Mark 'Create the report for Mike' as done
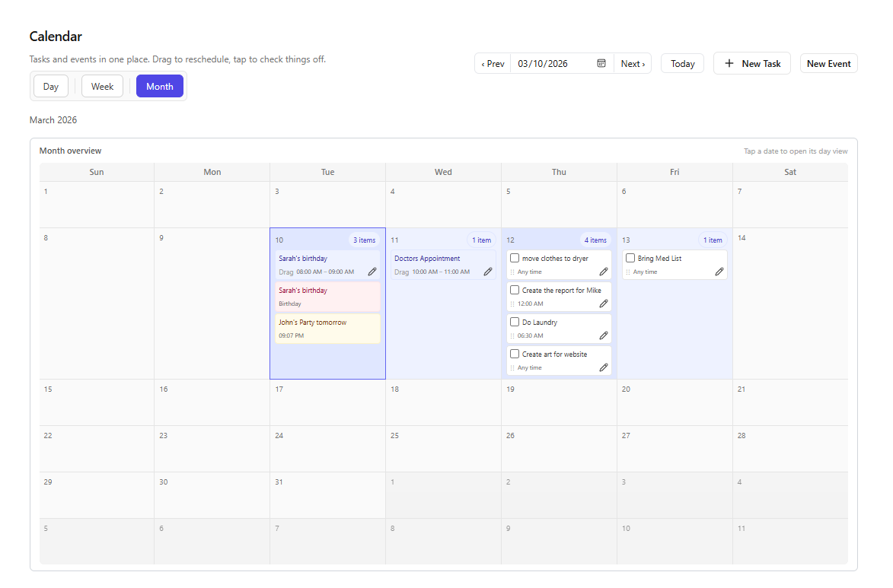Viewport: 893px width, 588px height. 514,290
